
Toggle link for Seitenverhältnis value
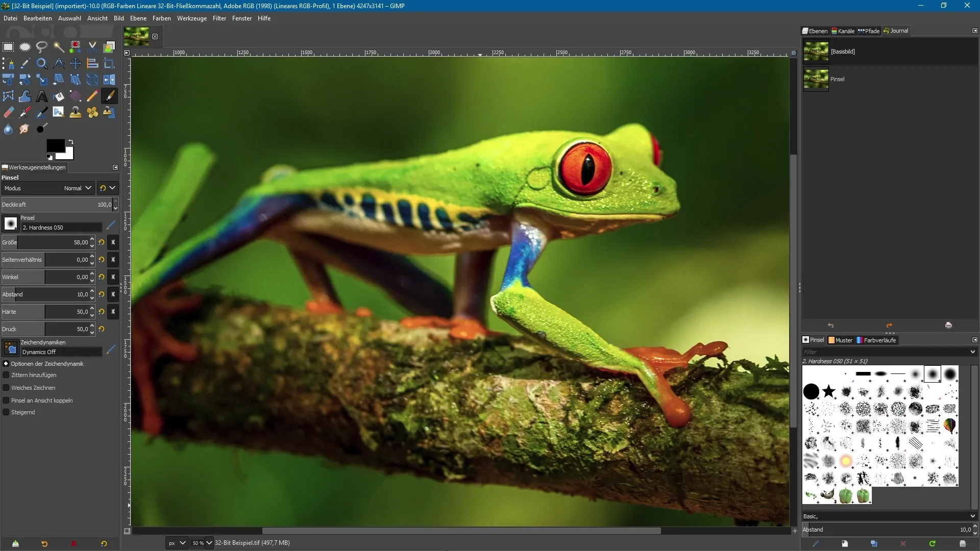[113, 260]
